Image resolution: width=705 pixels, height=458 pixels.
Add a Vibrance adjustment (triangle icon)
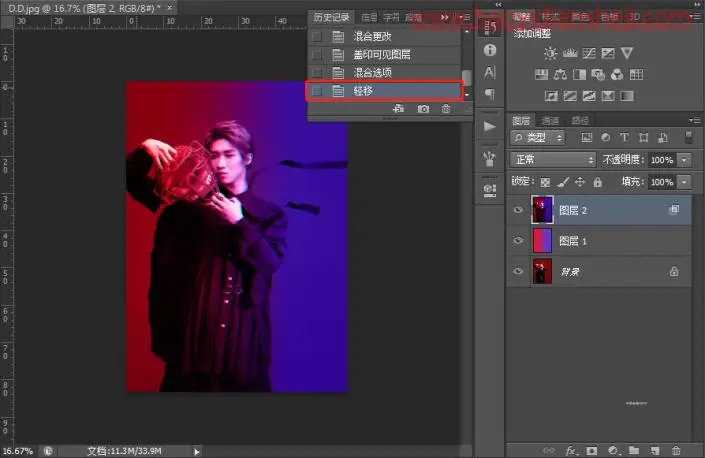[627, 53]
